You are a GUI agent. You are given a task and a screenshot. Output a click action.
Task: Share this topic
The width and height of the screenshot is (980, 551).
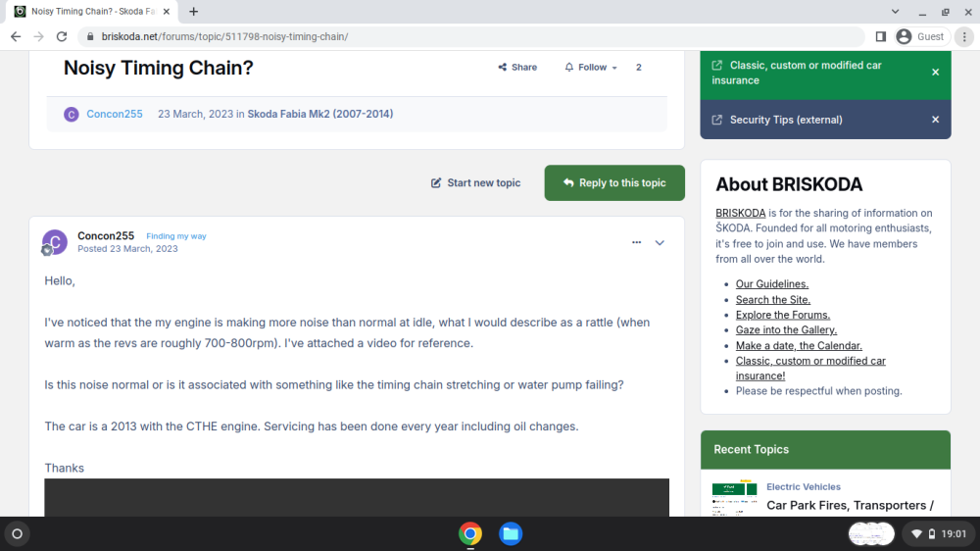[x=517, y=67]
